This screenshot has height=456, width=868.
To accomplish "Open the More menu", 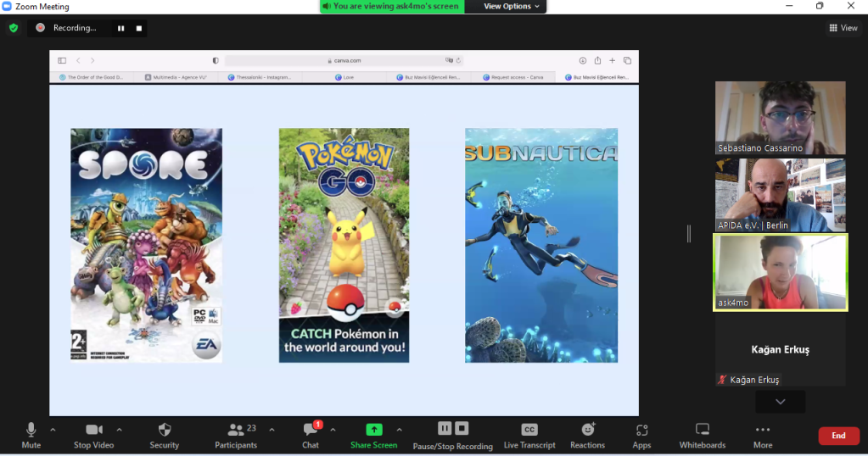I will coord(762,430).
